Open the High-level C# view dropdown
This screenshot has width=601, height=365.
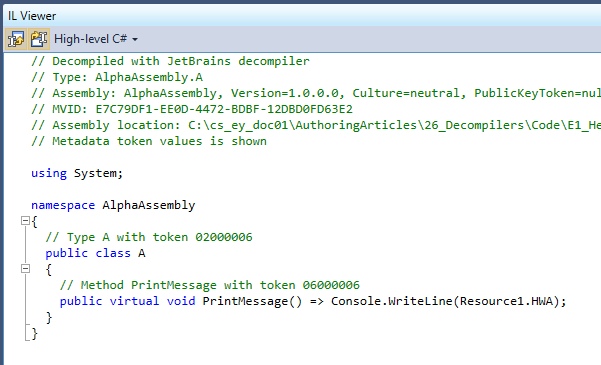pyautogui.click(x=96, y=39)
